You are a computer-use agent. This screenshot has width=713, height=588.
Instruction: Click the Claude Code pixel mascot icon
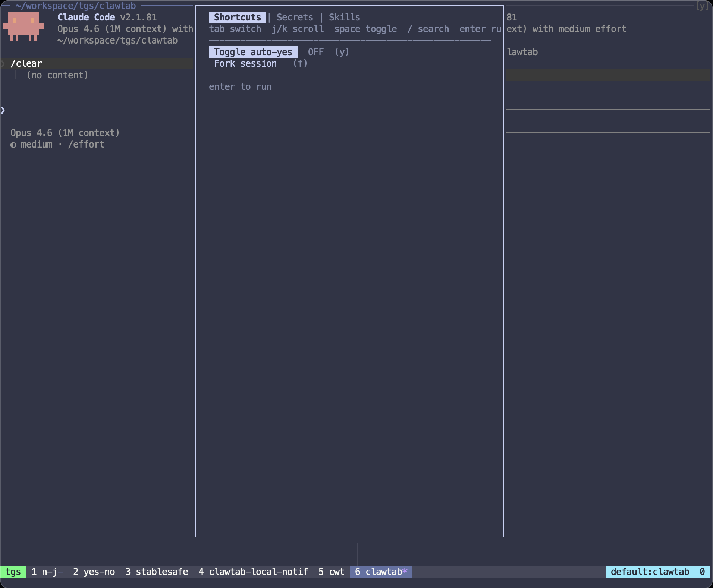[23, 26]
